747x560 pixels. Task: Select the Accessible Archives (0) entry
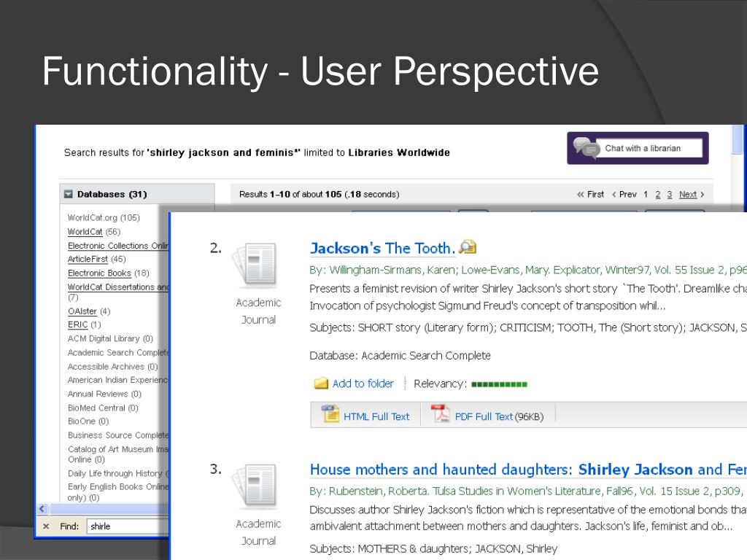tap(112, 367)
